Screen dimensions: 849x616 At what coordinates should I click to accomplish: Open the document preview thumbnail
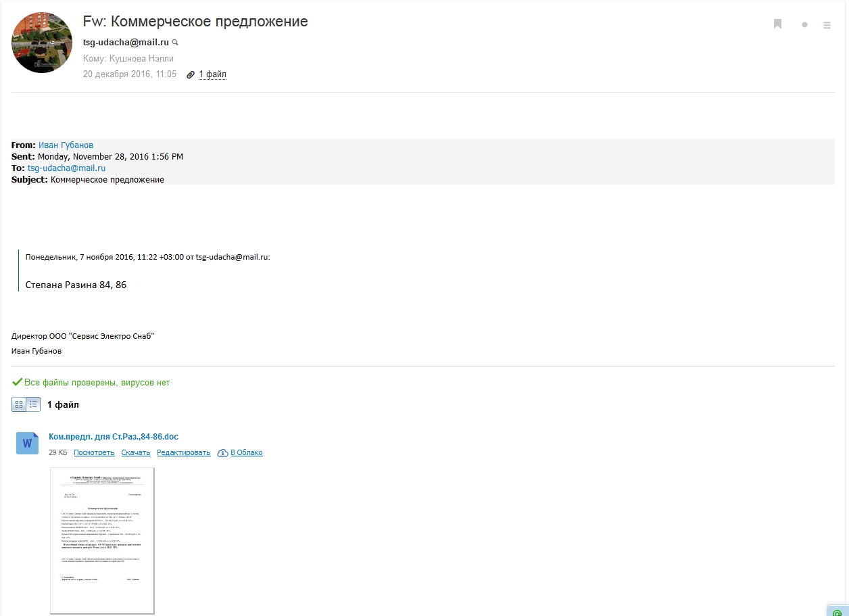pos(102,540)
